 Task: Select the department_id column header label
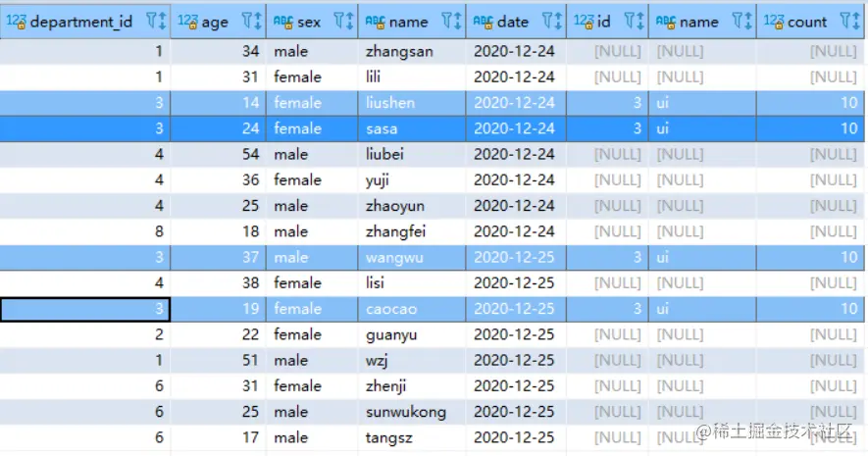pos(81,23)
